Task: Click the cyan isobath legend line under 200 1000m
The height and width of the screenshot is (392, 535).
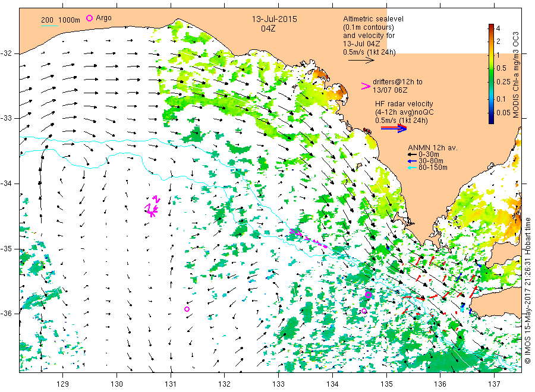Action: pos(49,26)
